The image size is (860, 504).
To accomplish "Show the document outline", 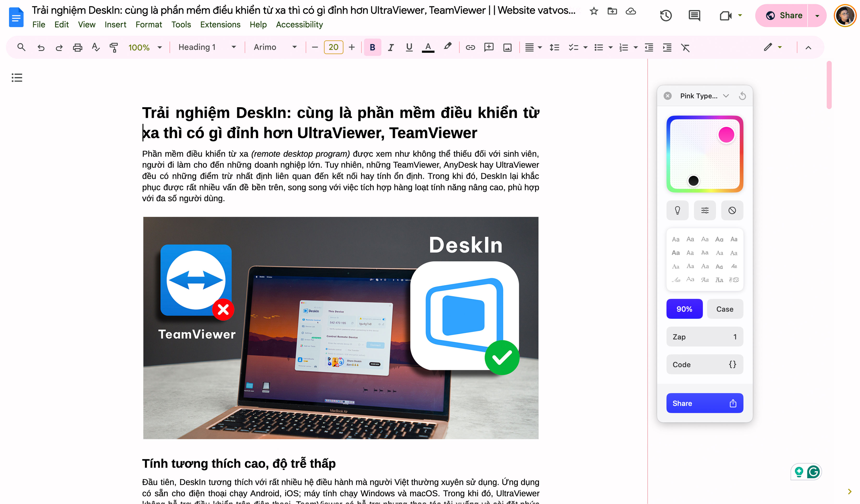I will point(17,77).
